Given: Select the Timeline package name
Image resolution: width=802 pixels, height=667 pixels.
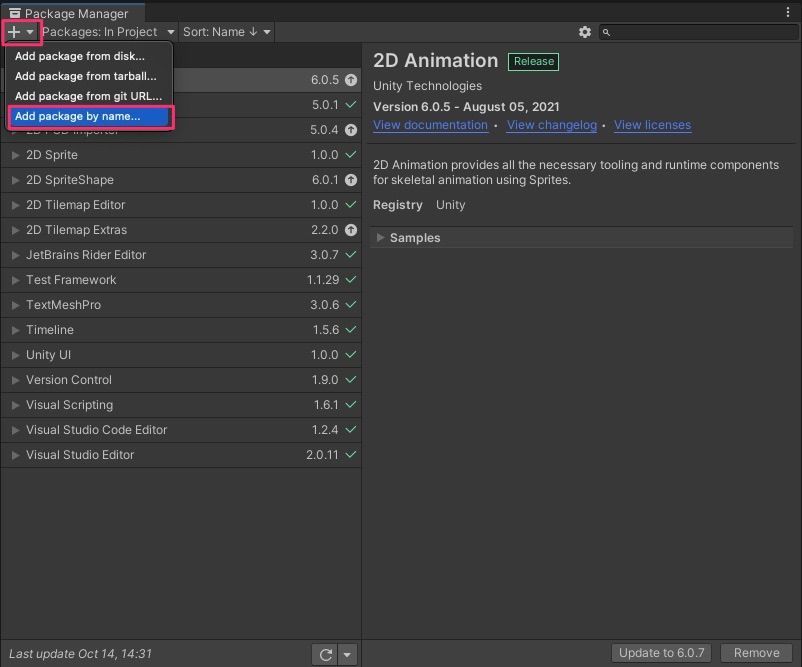Looking at the screenshot, I should click(50, 330).
